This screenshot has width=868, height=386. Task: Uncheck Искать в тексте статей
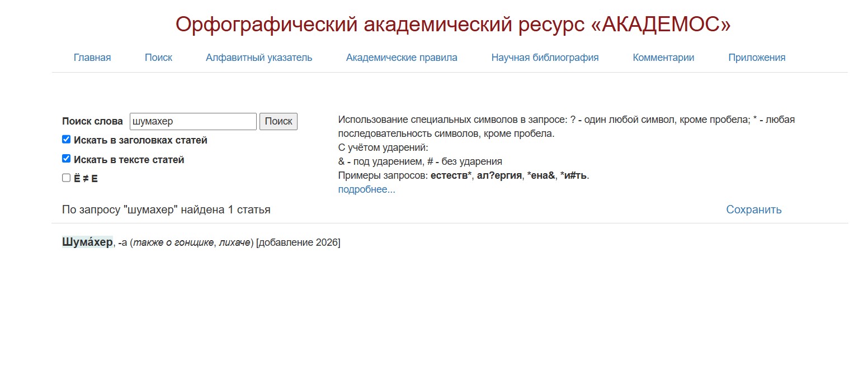[x=66, y=159]
